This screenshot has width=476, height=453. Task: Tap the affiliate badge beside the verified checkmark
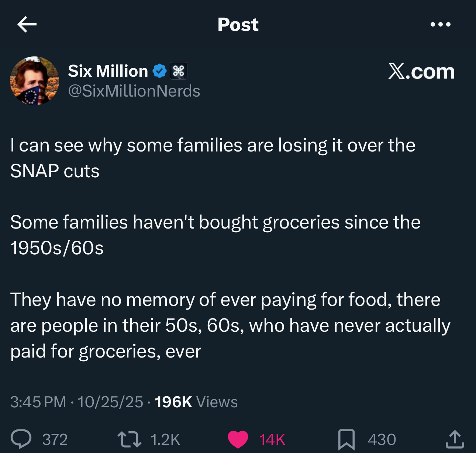tap(179, 71)
